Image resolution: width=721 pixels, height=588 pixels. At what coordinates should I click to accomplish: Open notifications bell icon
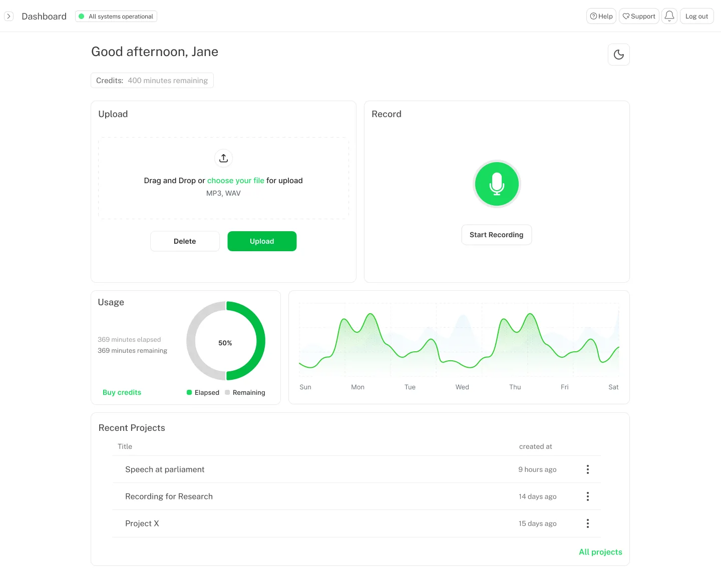click(x=669, y=16)
